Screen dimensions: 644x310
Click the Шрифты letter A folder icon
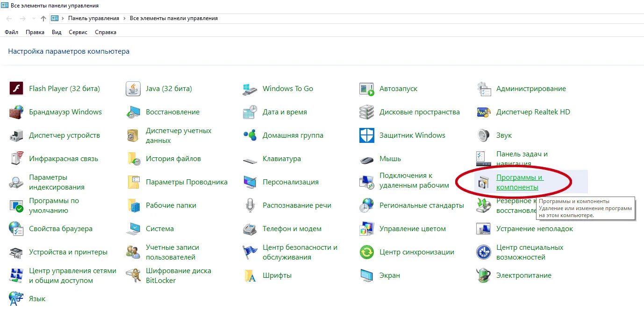click(x=251, y=275)
